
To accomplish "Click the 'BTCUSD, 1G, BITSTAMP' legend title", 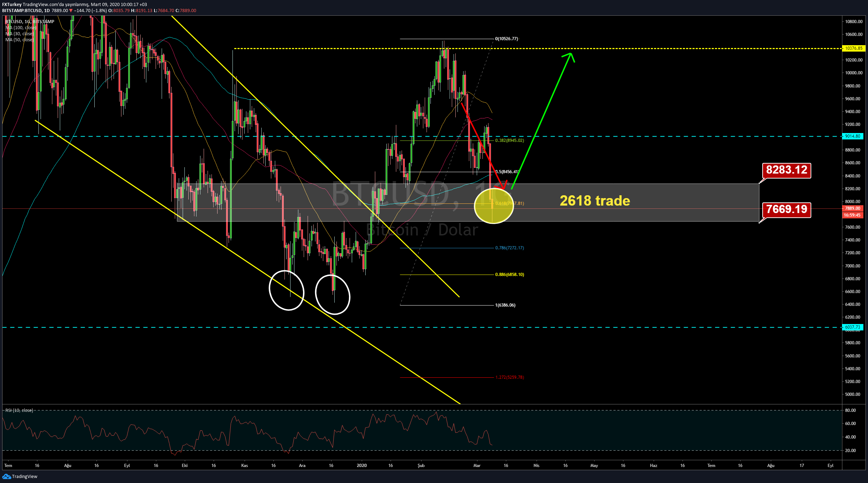I will (x=30, y=22).
